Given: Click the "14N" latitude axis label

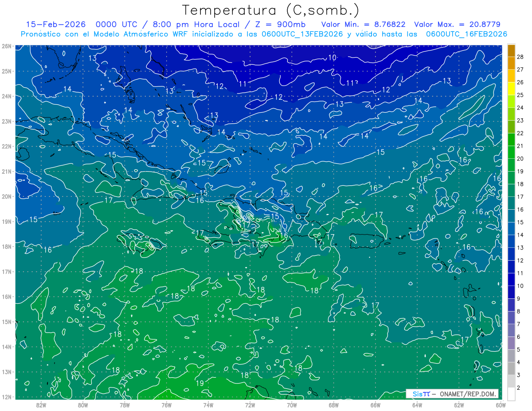Looking at the screenshot, I should point(7,347).
